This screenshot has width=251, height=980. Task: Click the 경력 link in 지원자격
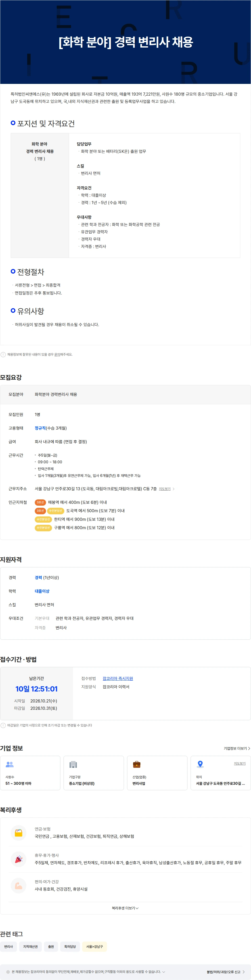pyautogui.click(x=38, y=578)
